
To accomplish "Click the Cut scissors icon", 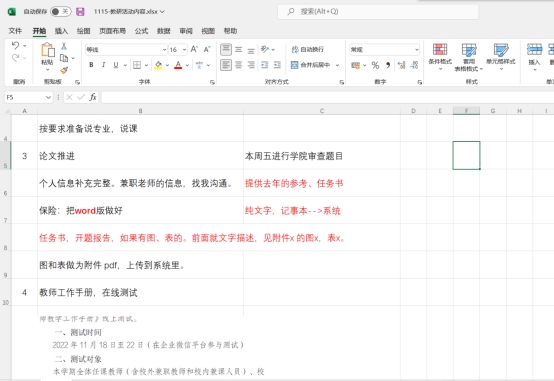I will point(64,46).
